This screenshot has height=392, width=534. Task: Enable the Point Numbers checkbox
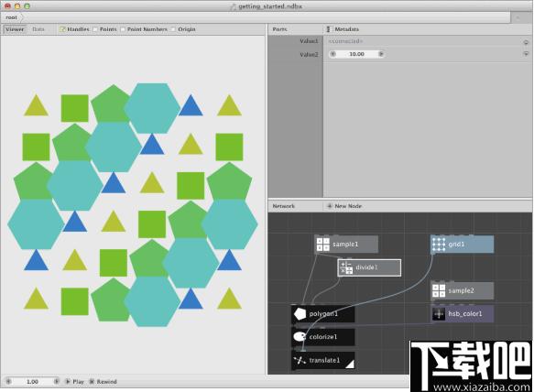coord(123,29)
